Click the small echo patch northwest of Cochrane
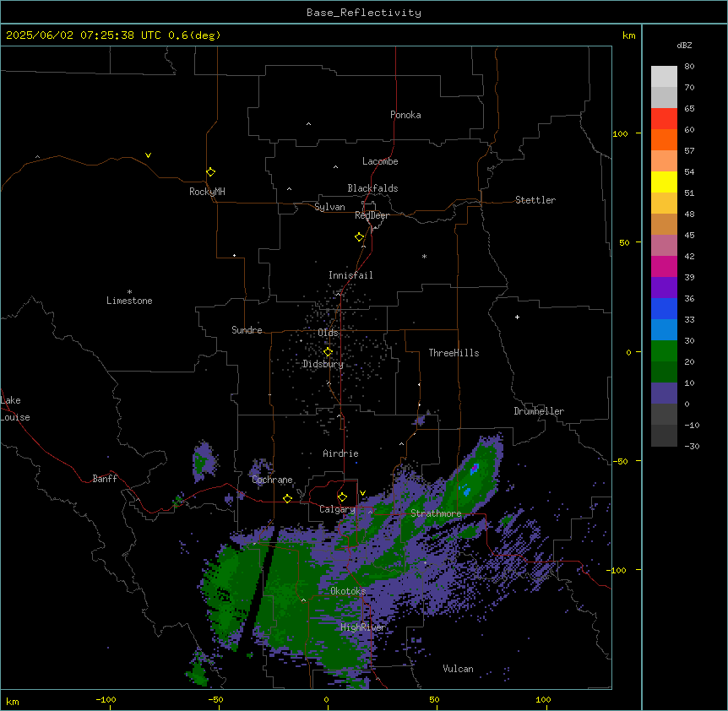This screenshot has height=711, width=728. point(204,461)
